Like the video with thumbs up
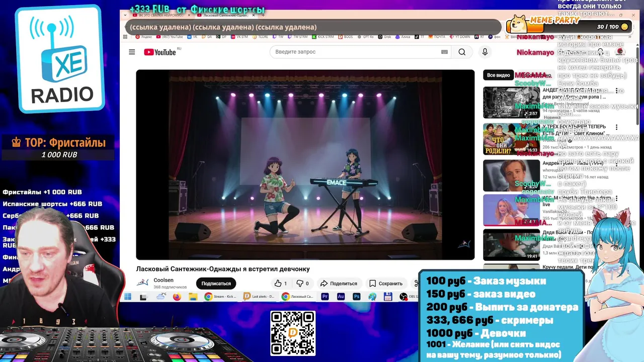644x362 pixels. pos(281,284)
